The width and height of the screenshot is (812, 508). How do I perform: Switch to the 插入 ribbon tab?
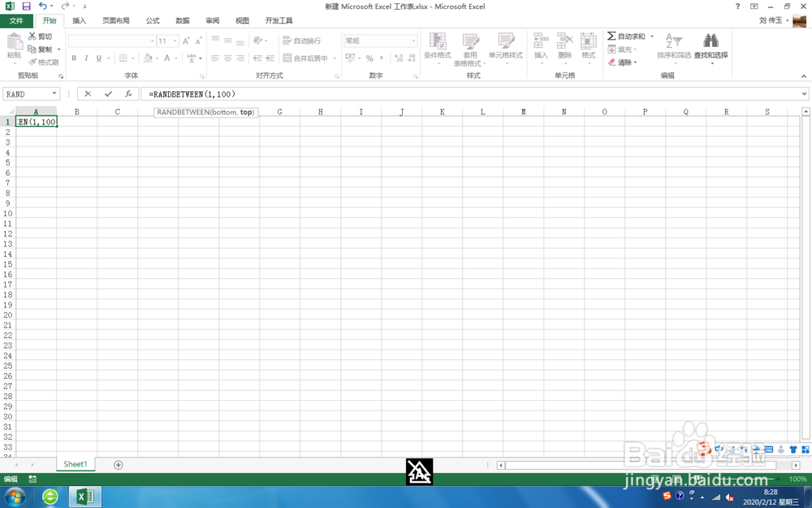coord(79,20)
